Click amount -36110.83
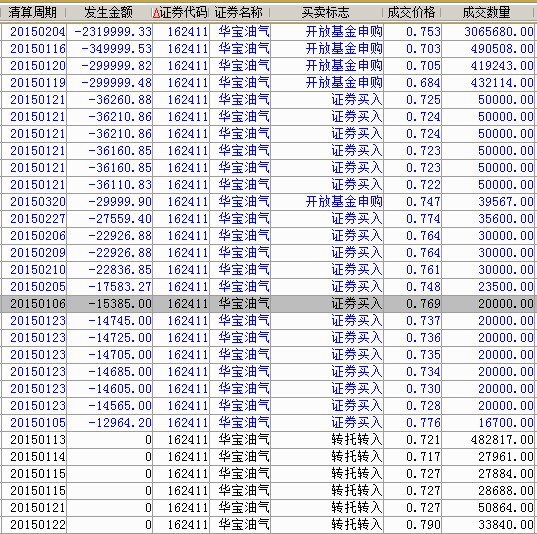Image resolution: width=537 pixels, height=534 pixels. [120, 185]
